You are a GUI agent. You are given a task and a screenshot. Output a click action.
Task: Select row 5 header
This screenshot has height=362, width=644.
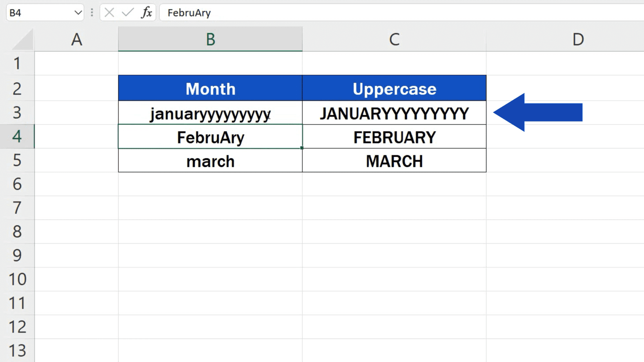(18, 161)
